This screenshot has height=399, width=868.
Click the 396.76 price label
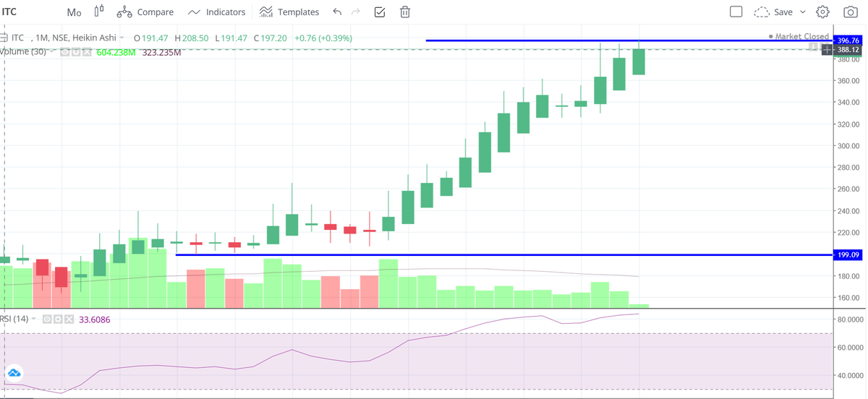[849, 40]
